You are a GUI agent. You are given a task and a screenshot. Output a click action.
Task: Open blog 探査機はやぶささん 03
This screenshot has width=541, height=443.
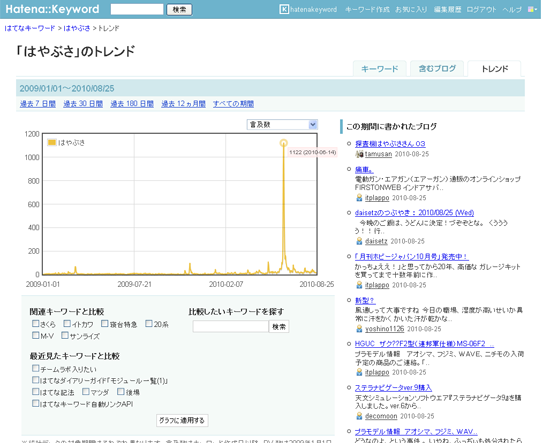coord(390,144)
